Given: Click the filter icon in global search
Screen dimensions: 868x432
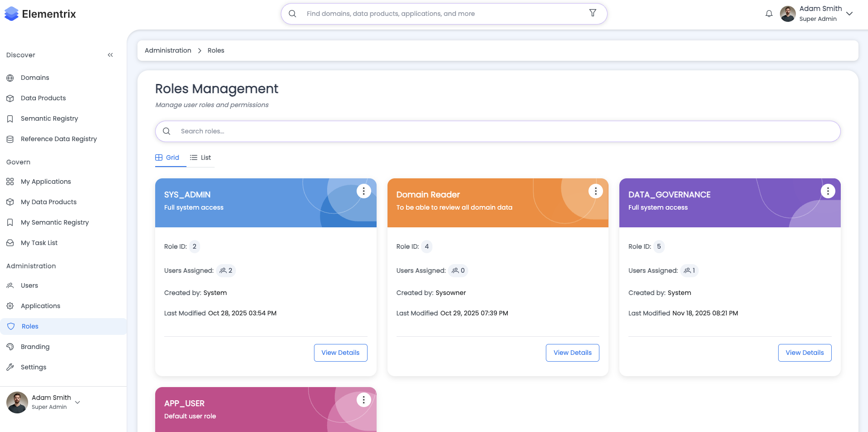Looking at the screenshot, I should (593, 13).
